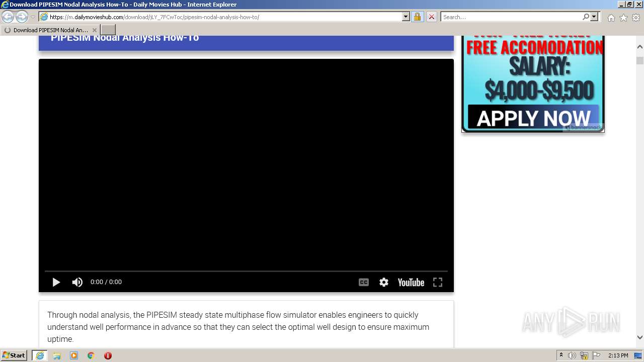Open Action Center flag icon
644x362 pixels.
tap(596, 355)
